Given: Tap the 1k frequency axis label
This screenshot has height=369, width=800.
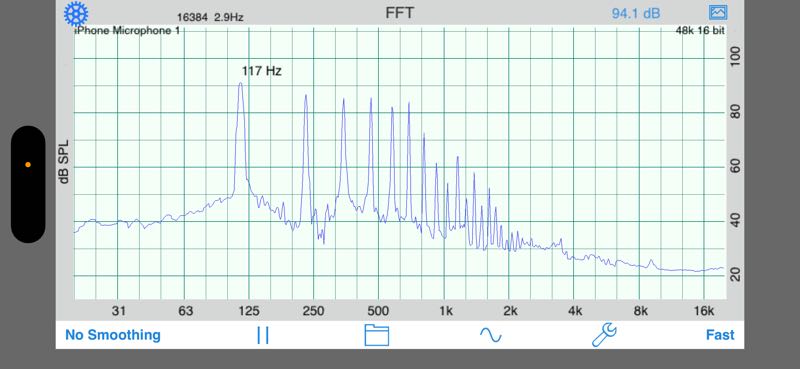Looking at the screenshot, I should [445, 311].
